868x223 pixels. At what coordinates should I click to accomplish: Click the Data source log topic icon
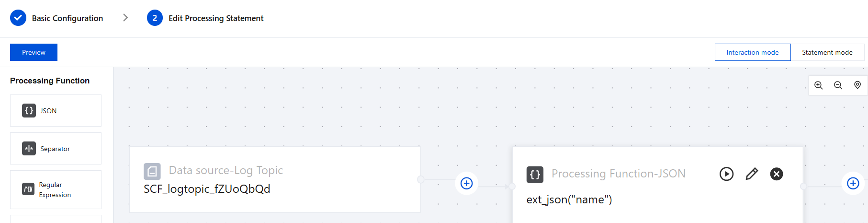pos(152,171)
